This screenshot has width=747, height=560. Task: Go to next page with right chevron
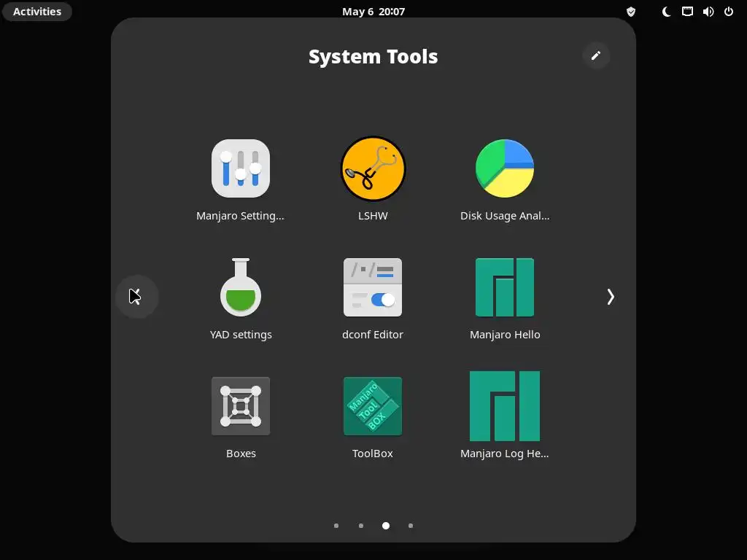(611, 297)
